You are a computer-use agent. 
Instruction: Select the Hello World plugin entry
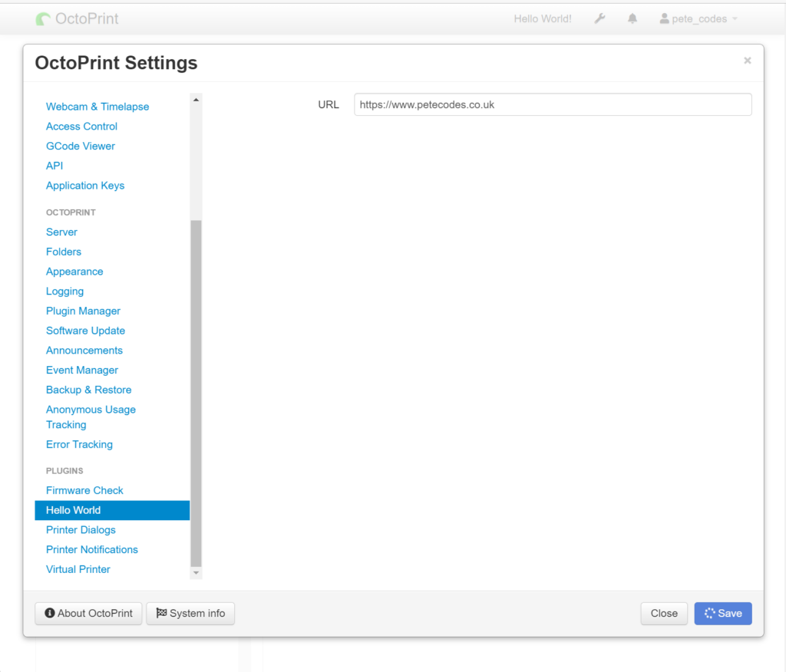tap(112, 510)
